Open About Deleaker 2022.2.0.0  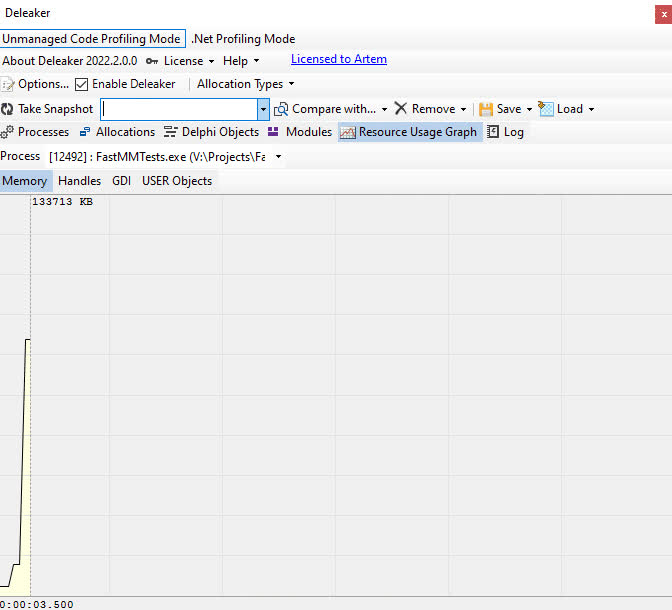[x=70, y=61]
